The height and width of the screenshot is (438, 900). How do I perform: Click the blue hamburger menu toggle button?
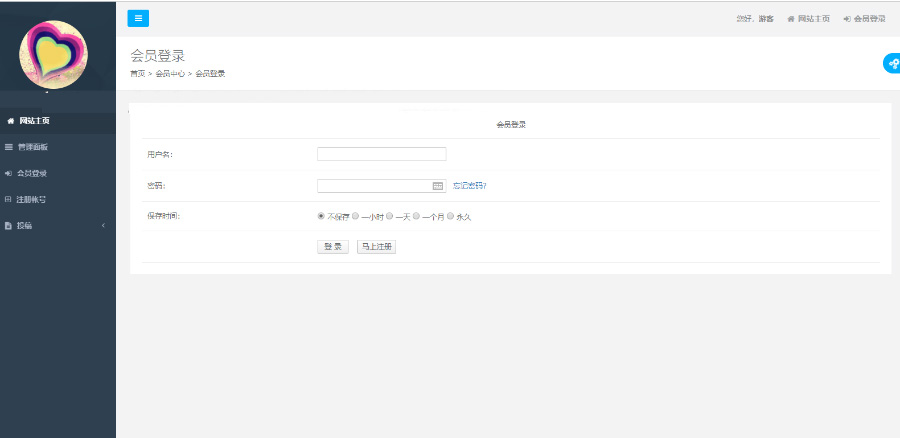[x=138, y=18]
